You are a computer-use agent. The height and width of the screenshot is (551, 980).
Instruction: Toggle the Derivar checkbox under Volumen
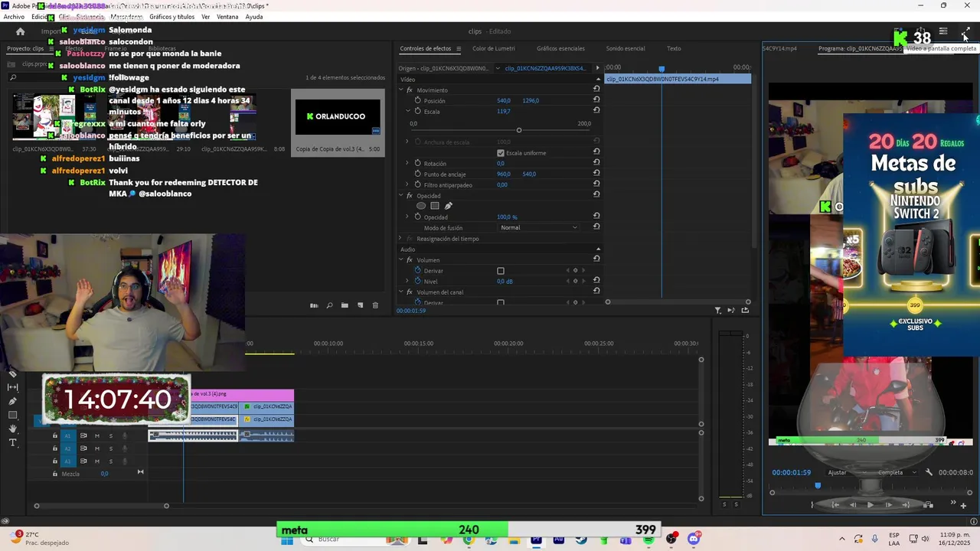point(501,271)
